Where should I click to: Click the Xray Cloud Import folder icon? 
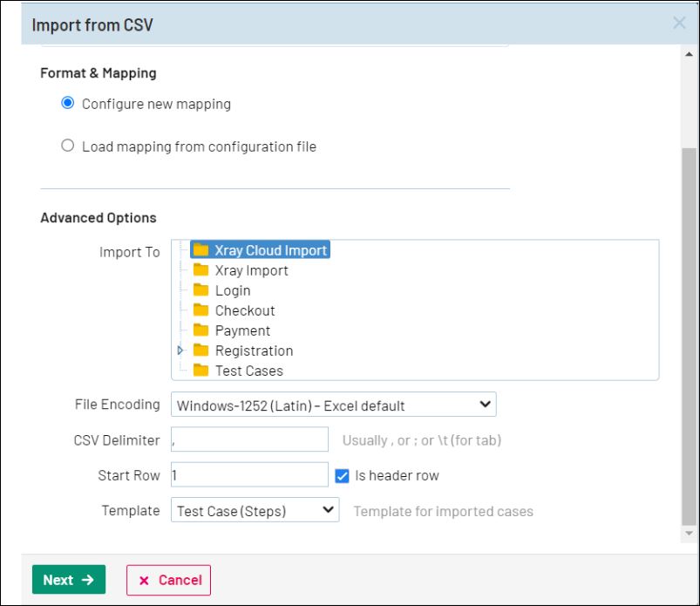[200, 250]
